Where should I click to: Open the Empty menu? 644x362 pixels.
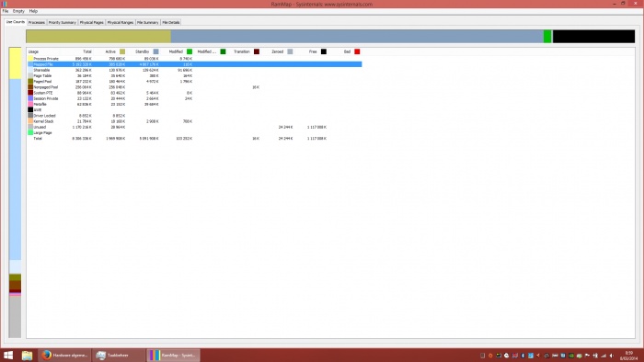click(x=18, y=11)
